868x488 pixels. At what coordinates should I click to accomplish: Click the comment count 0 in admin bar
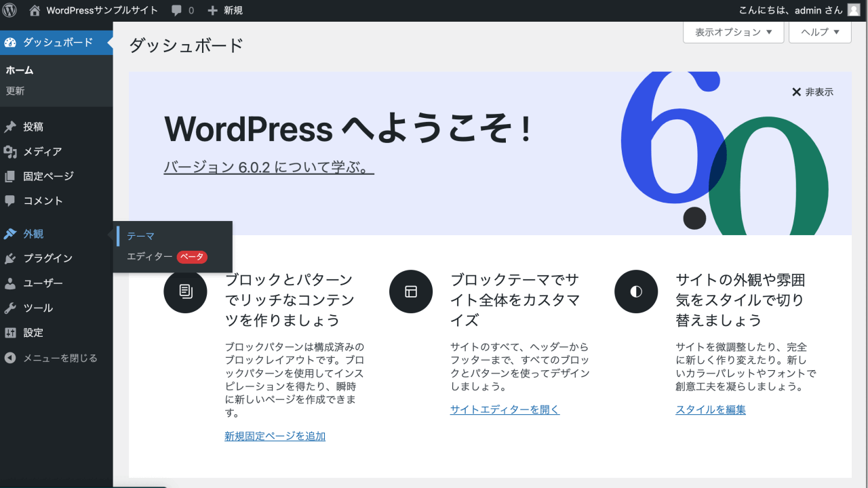coord(191,11)
